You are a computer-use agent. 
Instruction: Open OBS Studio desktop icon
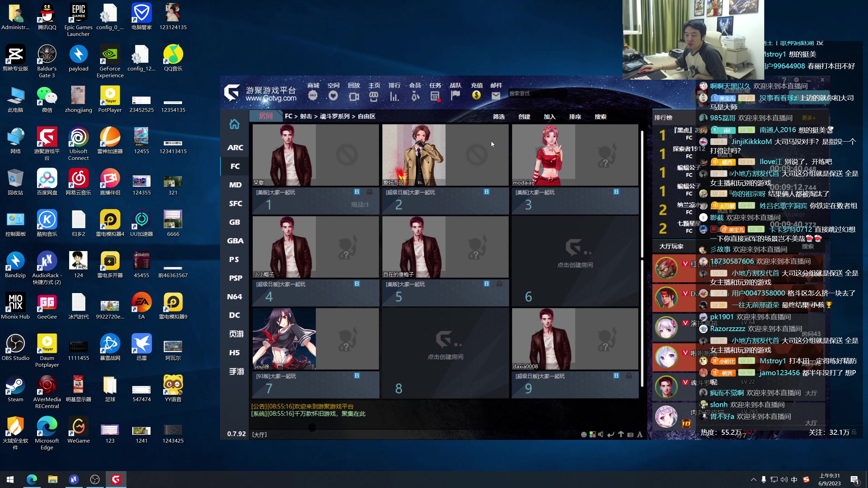click(16, 347)
